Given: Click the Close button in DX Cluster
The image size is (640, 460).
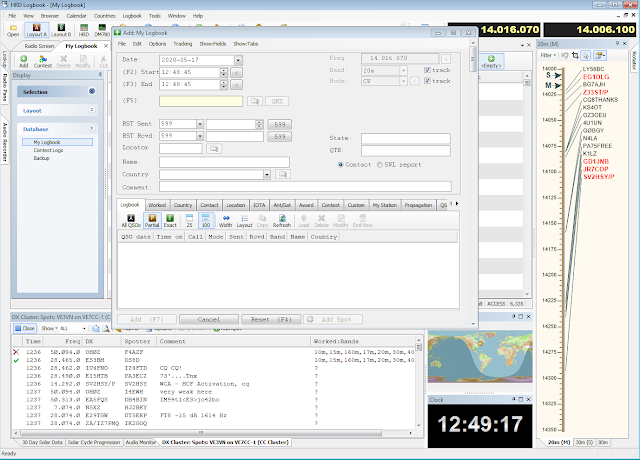Looking at the screenshot, I should 25,328.
